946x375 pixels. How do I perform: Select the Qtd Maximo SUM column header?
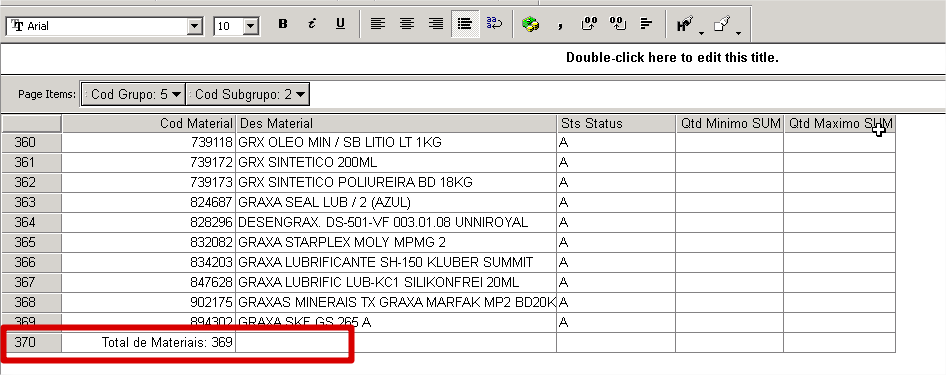click(840, 124)
